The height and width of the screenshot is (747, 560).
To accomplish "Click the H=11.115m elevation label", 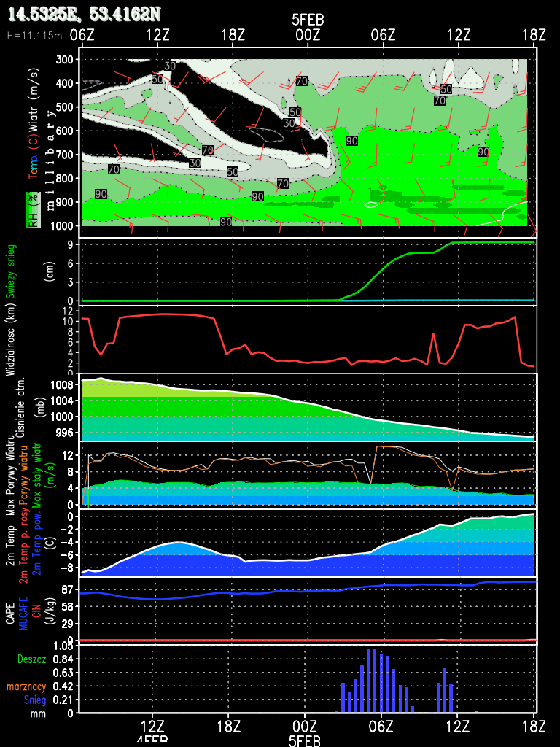I will tap(33, 35).
